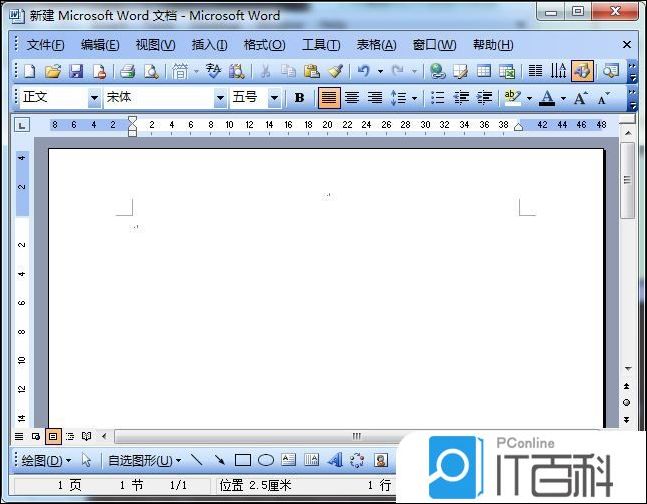
Task: Click the Print icon
Action: click(x=128, y=71)
